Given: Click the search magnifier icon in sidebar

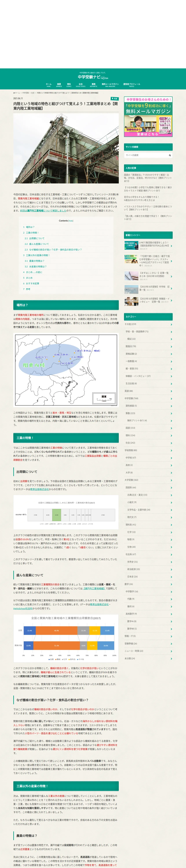Looking at the screenshot, I should (x=170, y=155).
